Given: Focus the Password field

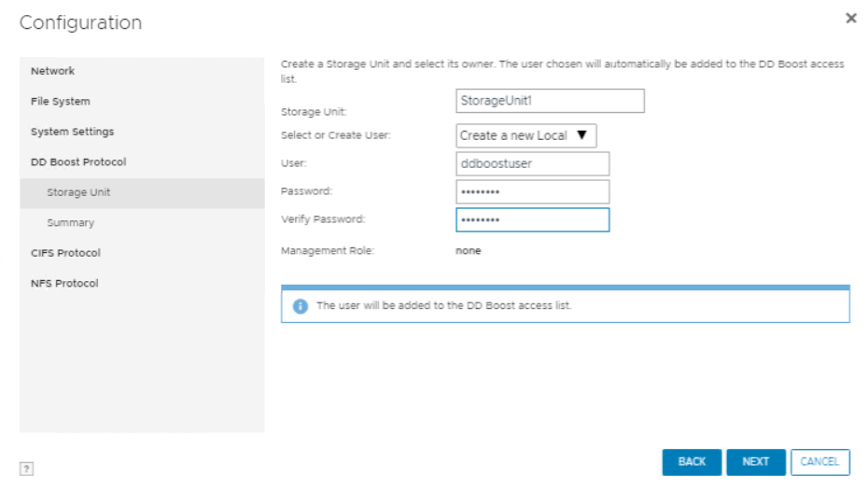Looking at the screenshot, I should [x=532, y=192].
